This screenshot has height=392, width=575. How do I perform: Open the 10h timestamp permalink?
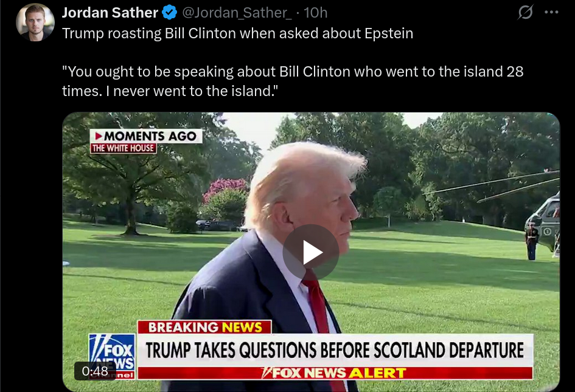coord(315,13)
